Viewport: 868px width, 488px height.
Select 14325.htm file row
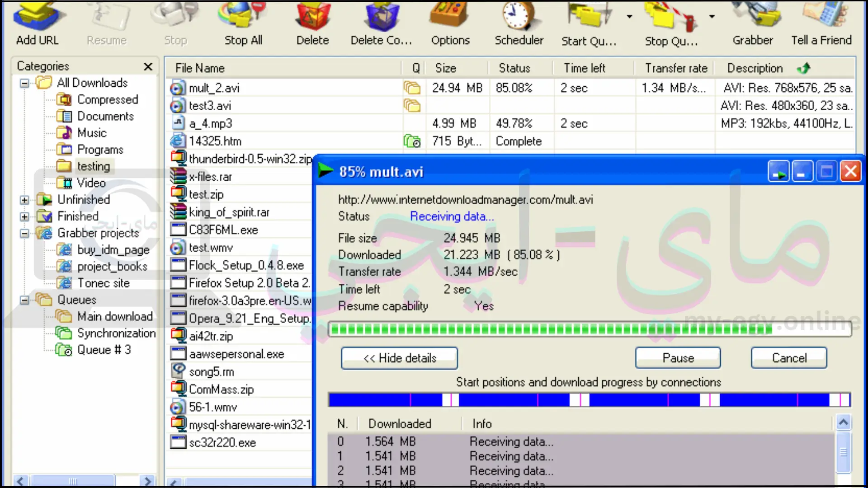[511, 141]
